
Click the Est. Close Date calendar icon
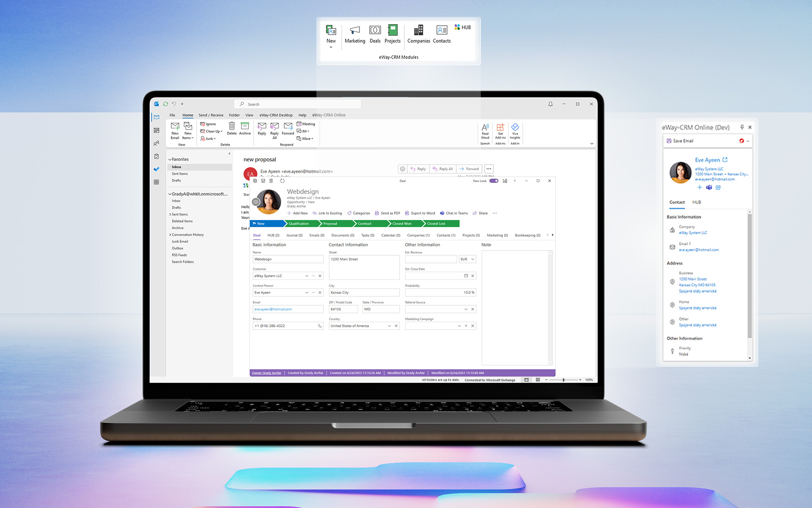pyautogui.click(x=466, y=276)
